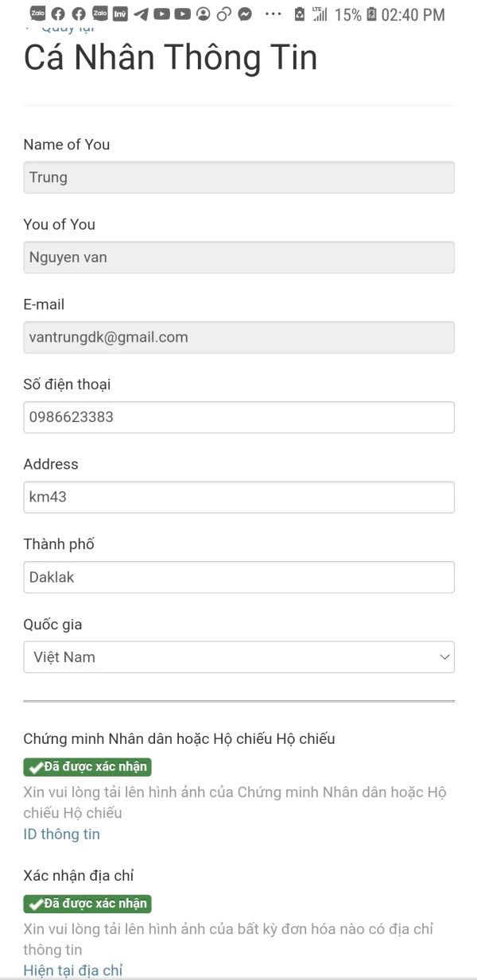Tap the Telegram notification icon
This screenshot has width=477, height=980.
pyautogui.click(x=141, y=14)
